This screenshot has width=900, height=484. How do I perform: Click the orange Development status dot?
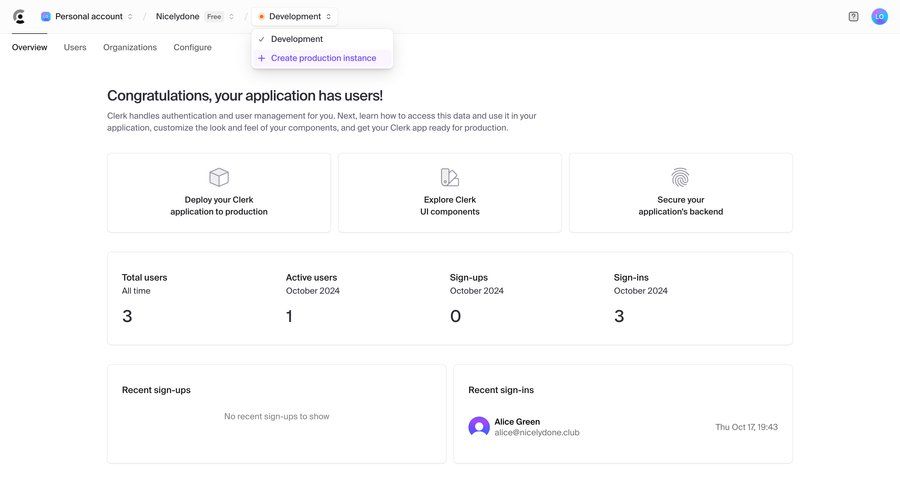coord(261,17)
